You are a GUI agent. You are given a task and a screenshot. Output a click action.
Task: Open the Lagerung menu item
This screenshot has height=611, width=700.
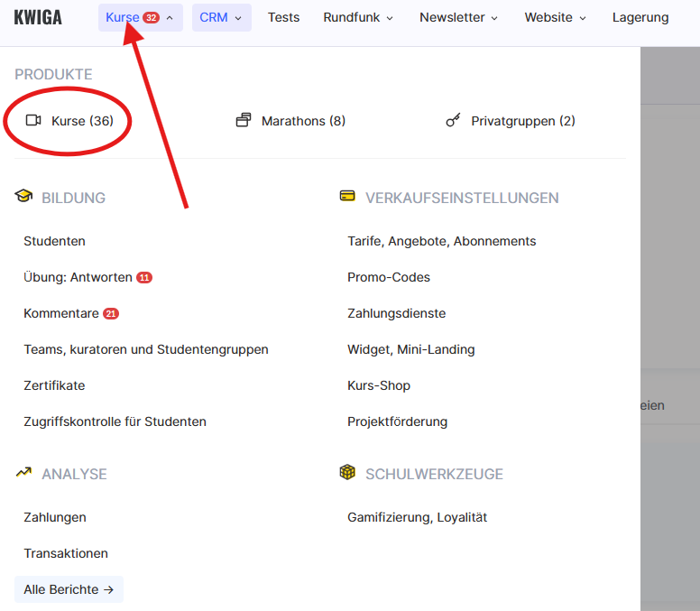pyautogui.click(x=640, y=17)
